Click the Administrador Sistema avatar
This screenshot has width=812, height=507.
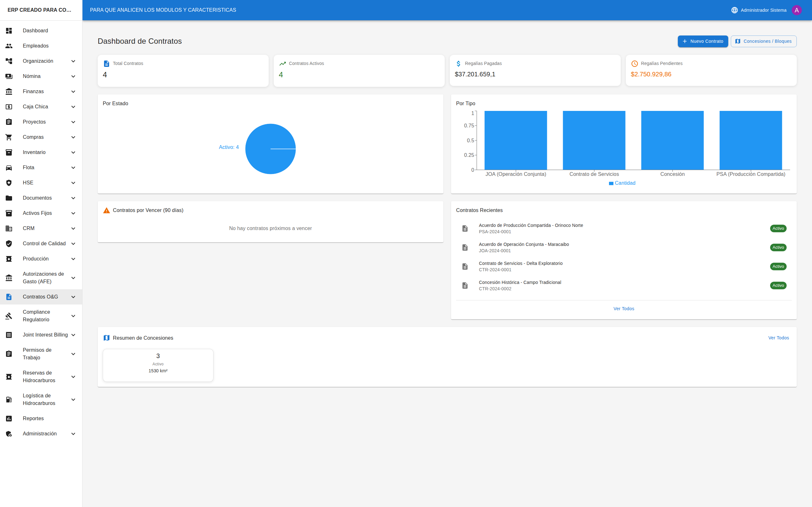click(797, 10)
